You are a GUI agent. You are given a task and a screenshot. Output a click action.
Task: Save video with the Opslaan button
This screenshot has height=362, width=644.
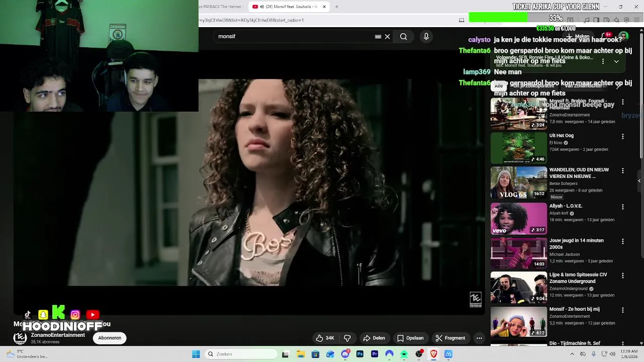[x=410, y=338]
